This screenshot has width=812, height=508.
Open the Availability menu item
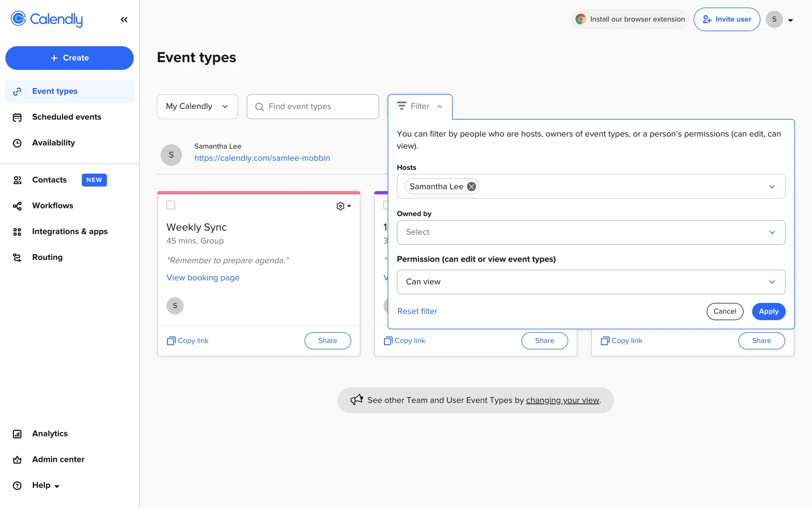53,143
